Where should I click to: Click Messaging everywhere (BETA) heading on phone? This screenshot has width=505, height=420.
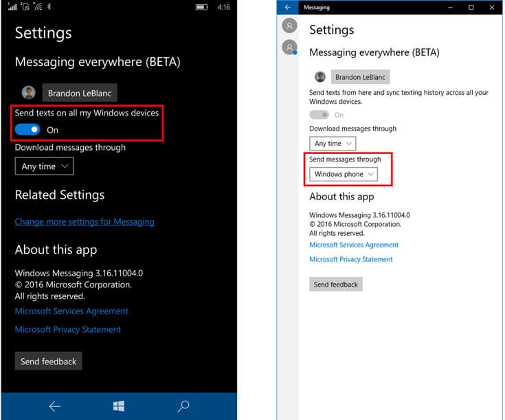click(x=98, y=62)
